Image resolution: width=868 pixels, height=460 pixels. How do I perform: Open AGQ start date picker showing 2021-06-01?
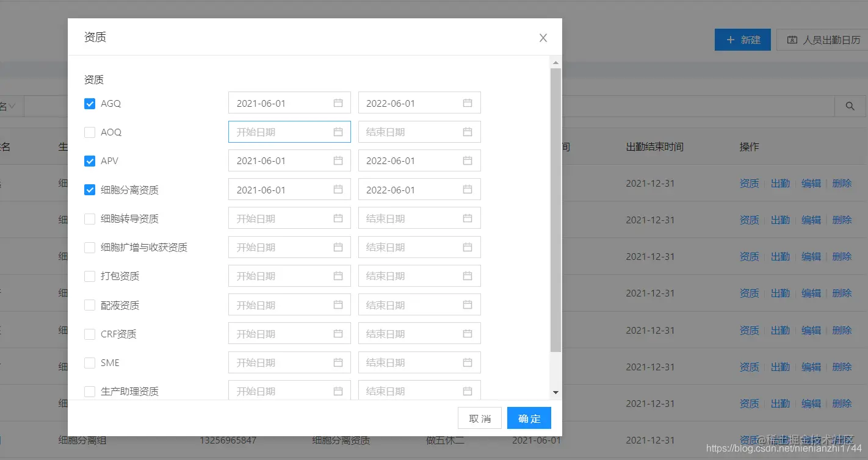point(289,103)
